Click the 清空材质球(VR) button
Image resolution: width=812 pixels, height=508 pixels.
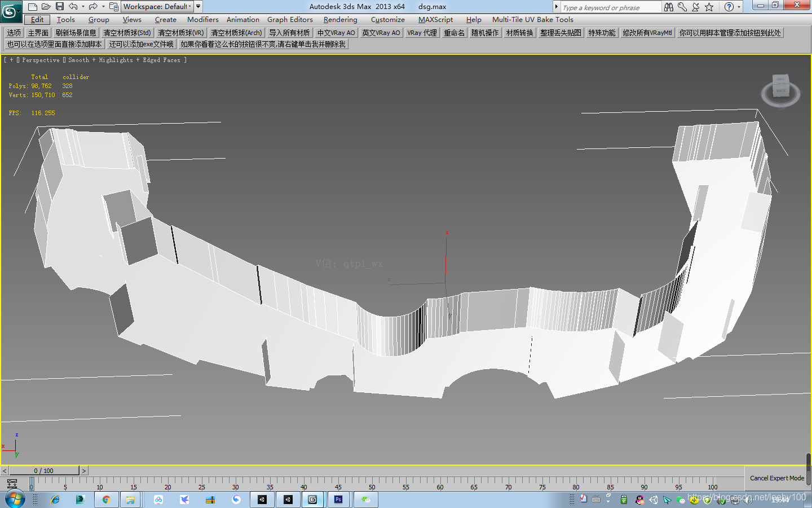(x=180, y=33)
